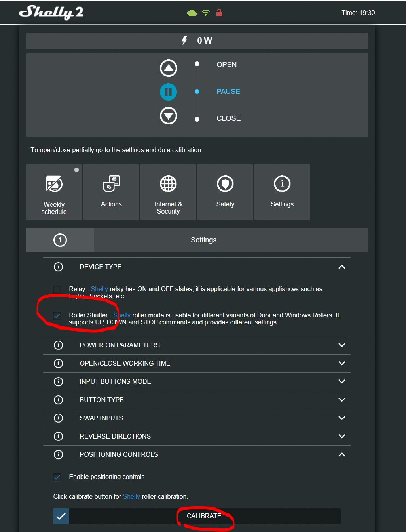Click info icon beside POWER ON PARAMETERS

[x=58, y=345]
